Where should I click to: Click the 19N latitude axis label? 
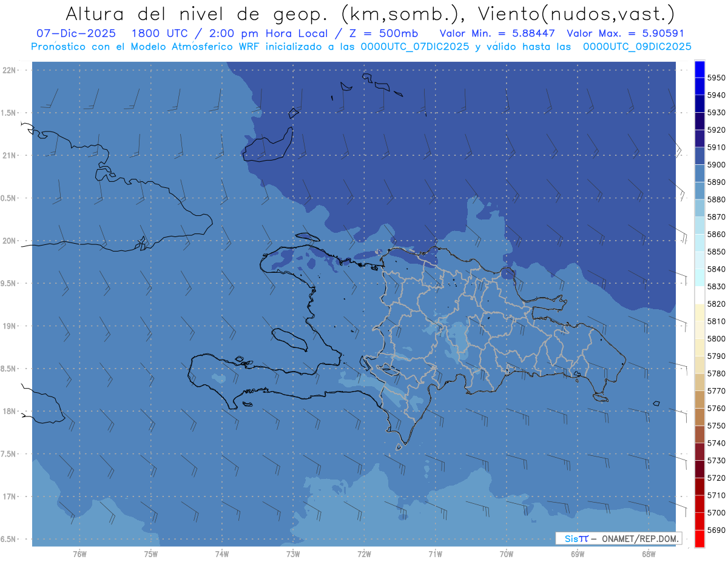tap(9, 326)
